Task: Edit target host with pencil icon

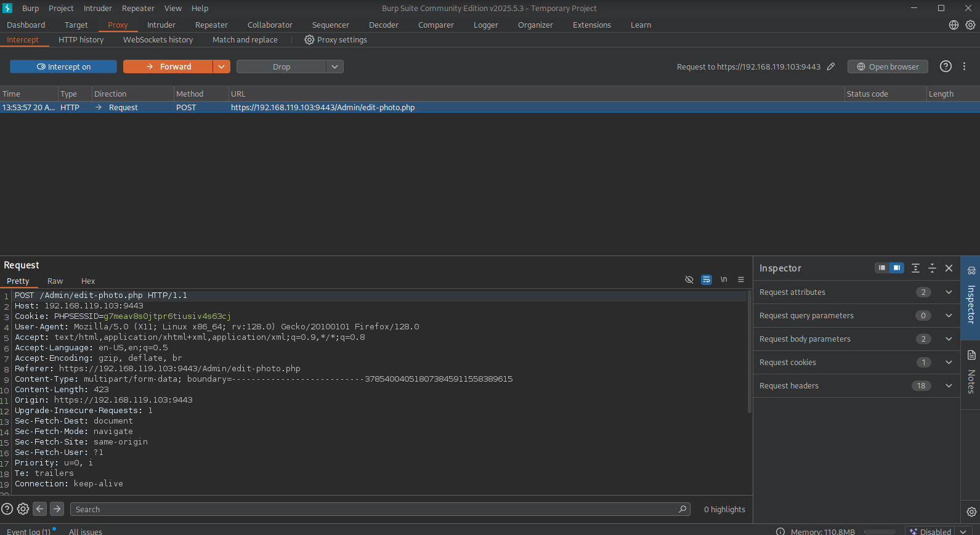Action: pos(831,66)
